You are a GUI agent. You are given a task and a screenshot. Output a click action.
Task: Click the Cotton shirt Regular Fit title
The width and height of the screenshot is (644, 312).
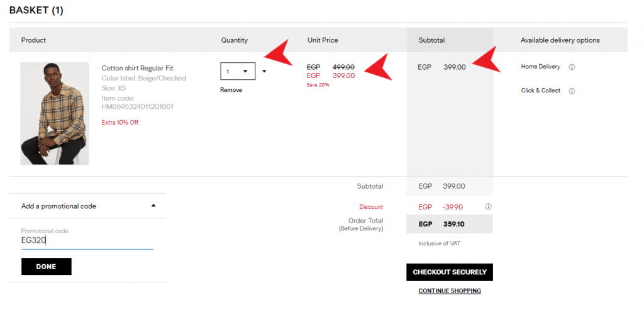point(137,68)
